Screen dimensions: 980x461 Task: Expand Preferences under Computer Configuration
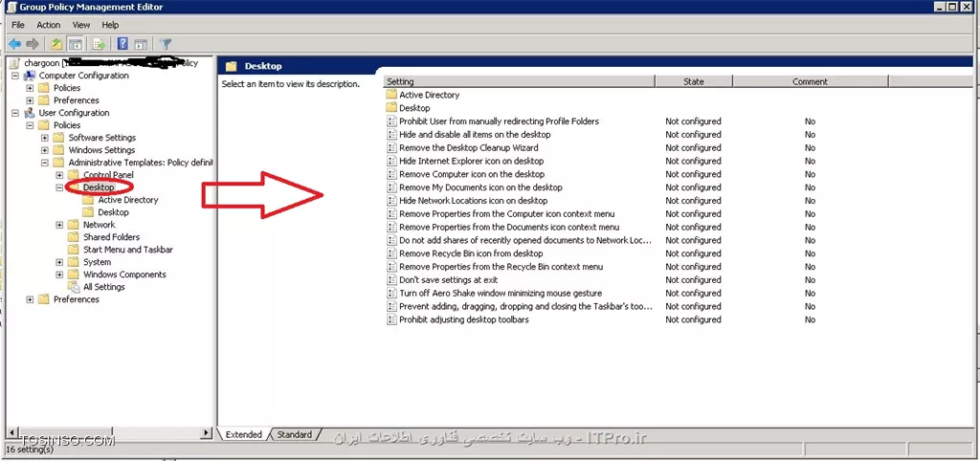point(30,100)
